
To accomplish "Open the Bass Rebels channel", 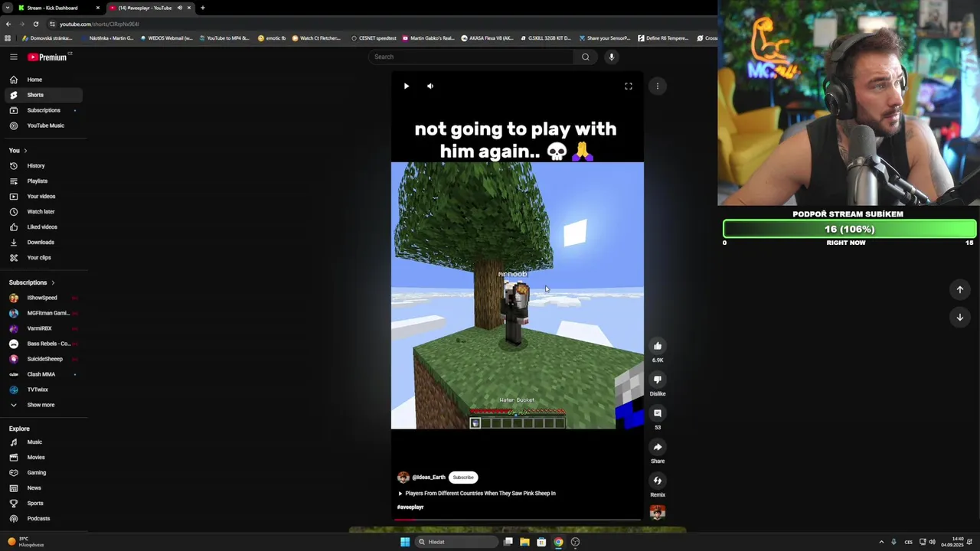I will tap(42, 344).
